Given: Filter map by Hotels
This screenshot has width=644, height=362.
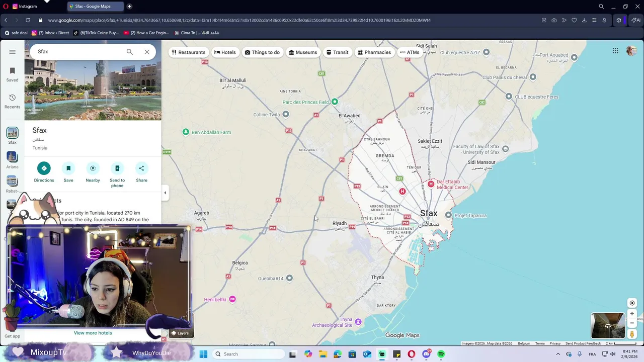Looking at the screenshot, I should (x=224, y=52).
